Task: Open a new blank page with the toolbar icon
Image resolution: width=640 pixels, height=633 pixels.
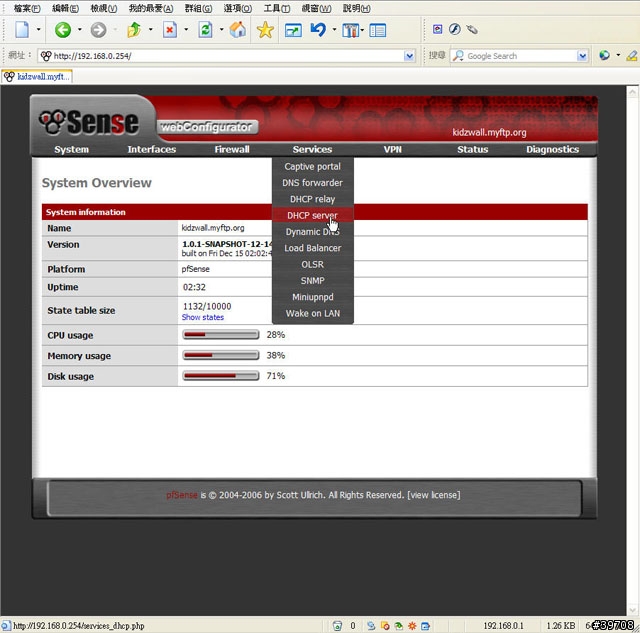Action: click(22, 30)
